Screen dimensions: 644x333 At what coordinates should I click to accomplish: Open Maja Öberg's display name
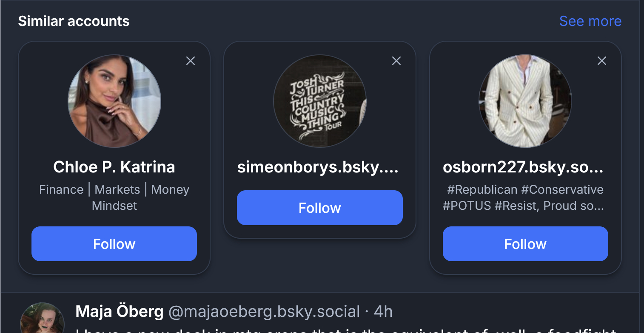tap(120, 312)
